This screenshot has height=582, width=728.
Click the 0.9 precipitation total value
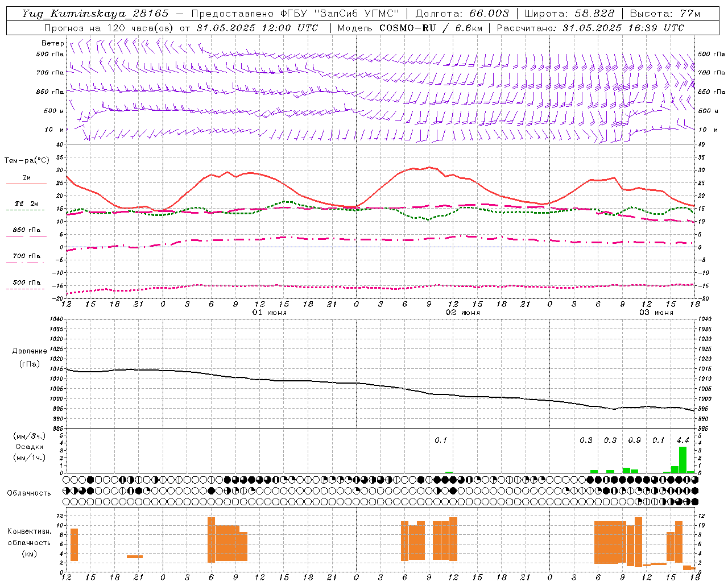point(634,440)
